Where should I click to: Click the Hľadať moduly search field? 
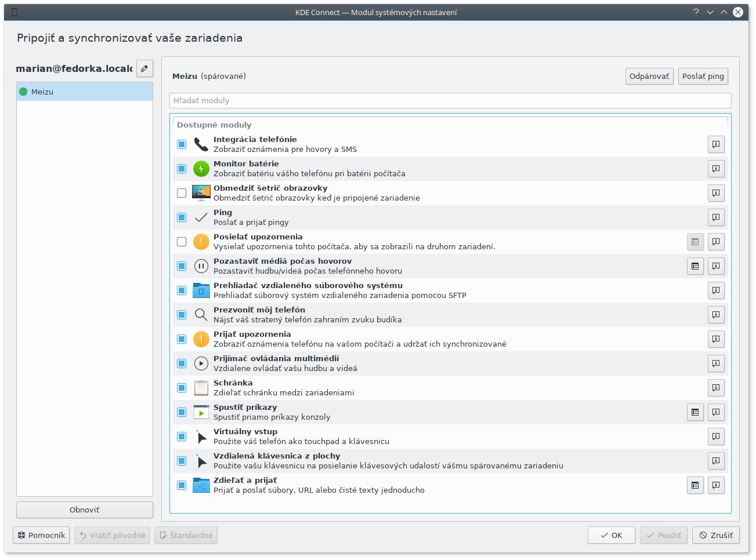[x=450, y=100]
